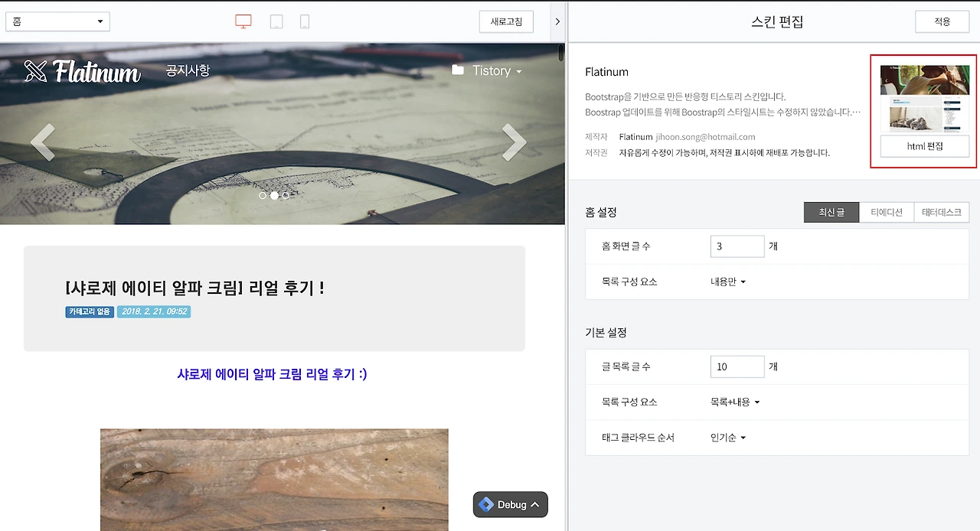Go to next carousel slide arrow
This screenshot has height=531, width=980.
514,142
